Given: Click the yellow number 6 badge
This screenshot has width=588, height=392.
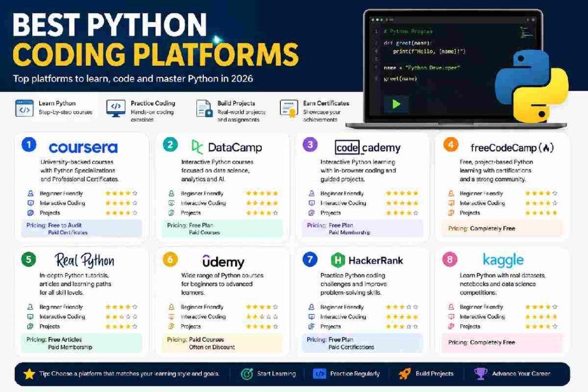Looking at the screenshot, I should coord(170,259).
